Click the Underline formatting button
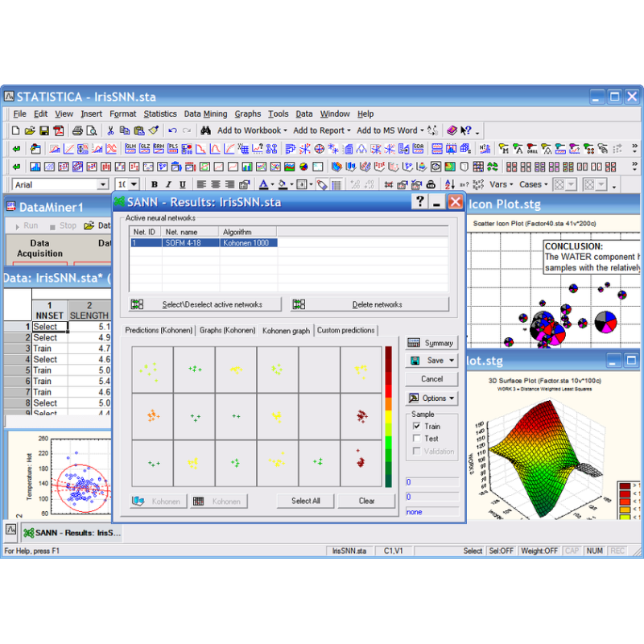644x644 pixels. tap(182, 184)
